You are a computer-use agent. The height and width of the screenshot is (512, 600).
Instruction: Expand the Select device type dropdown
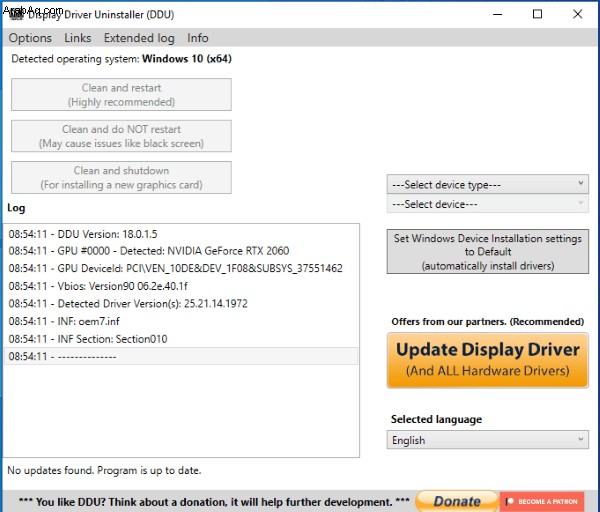(x=488, y=184)
